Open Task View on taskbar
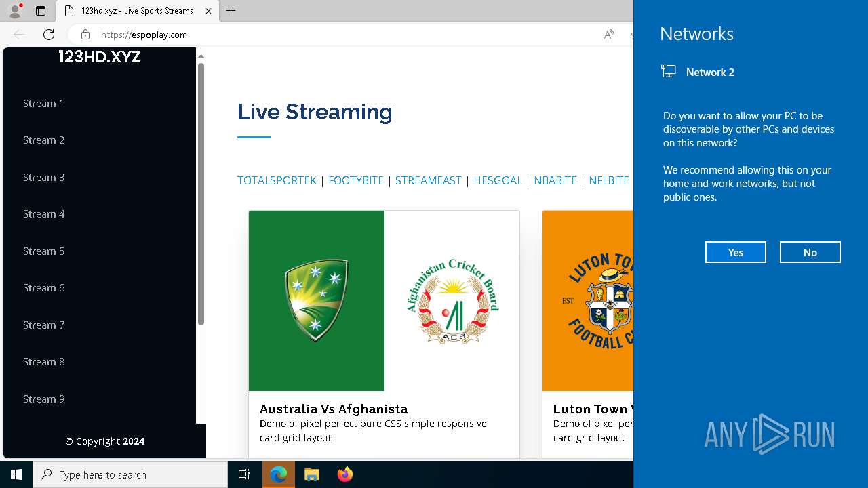Image resolution: width=868 pixels, height=488 pixels. (x=244, y=474)
